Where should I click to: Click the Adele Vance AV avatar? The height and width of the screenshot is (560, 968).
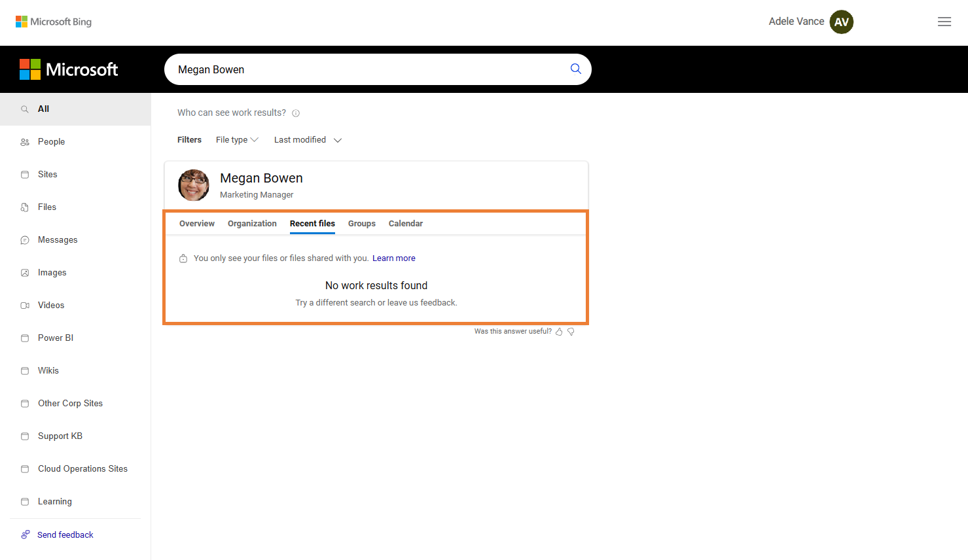point(842,22)
